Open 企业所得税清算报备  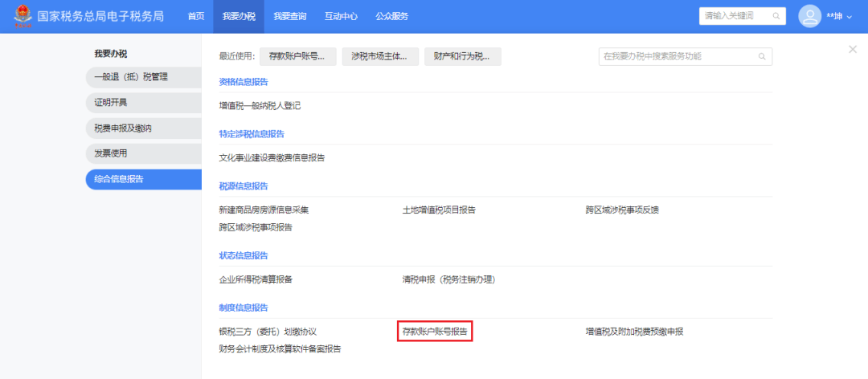pyautogui.click(x=256, y=279)
